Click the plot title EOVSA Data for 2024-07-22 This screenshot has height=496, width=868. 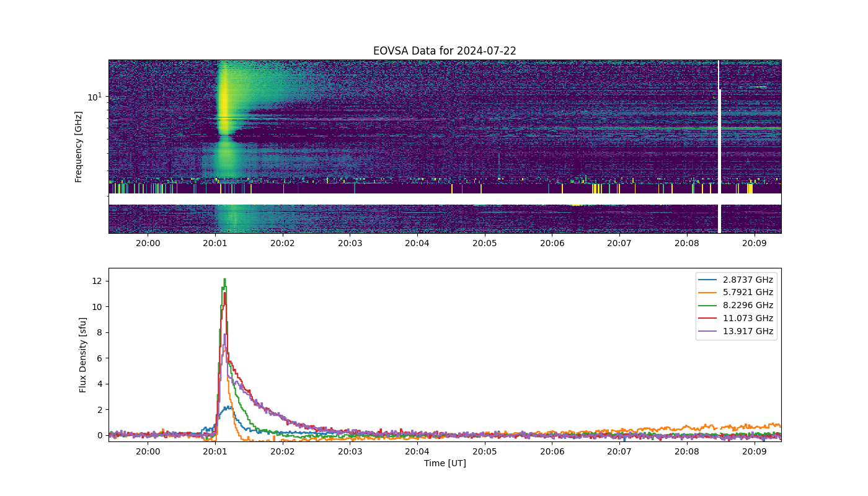(x=445, y=51)
